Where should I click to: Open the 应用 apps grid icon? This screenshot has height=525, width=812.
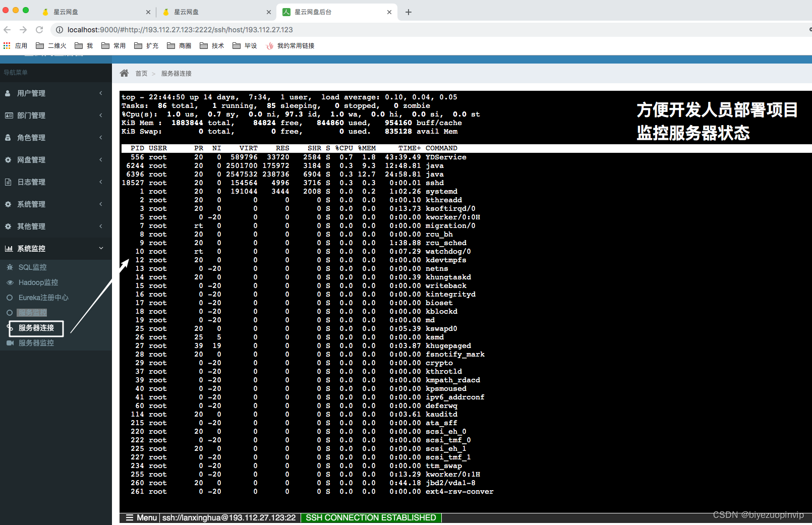point(7,45)
